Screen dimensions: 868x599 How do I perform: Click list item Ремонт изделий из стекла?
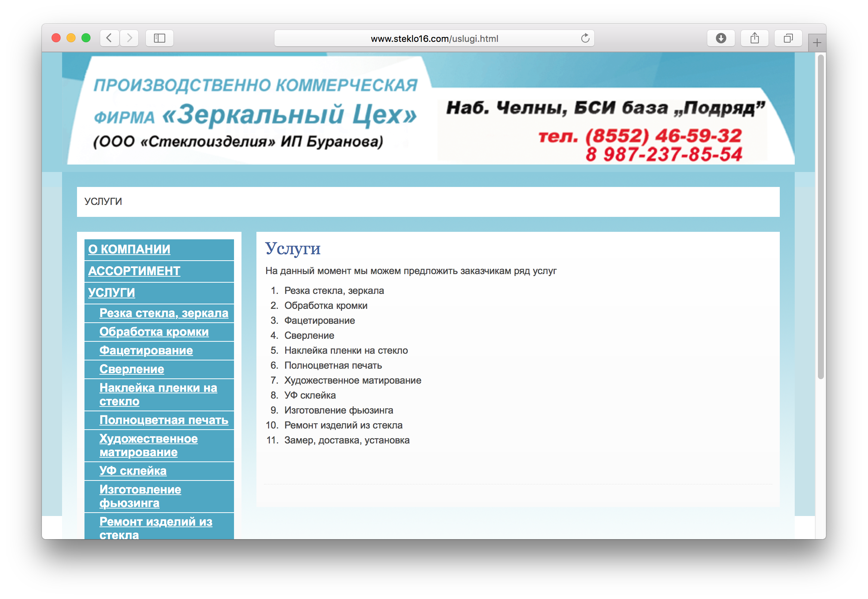point(344,426)
